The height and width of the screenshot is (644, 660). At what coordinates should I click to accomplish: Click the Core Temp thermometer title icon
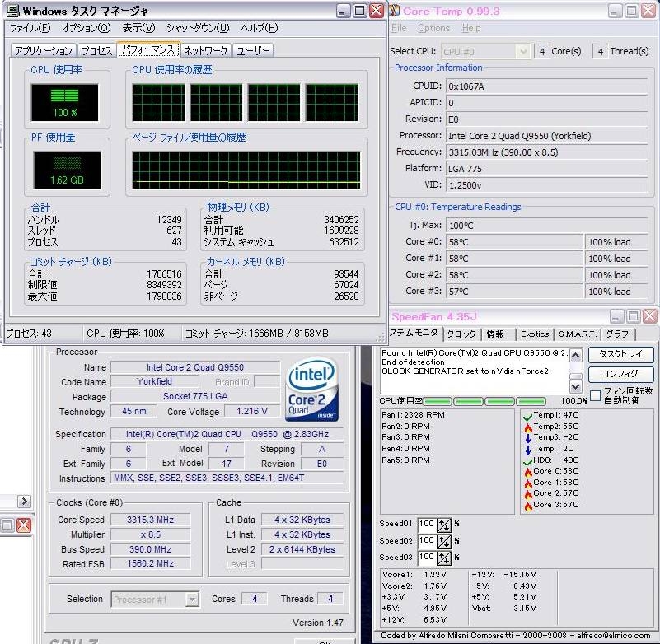394,11
